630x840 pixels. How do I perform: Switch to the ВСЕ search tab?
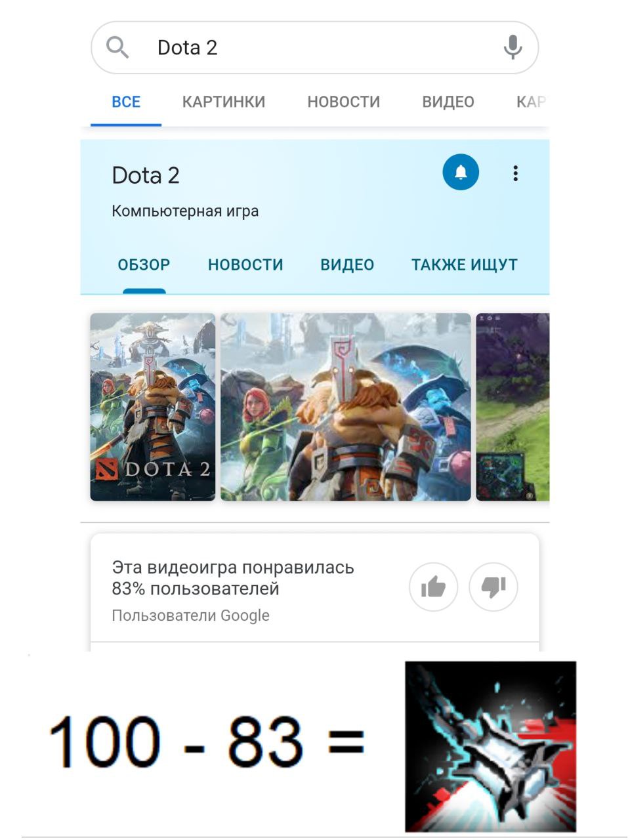click(x=126, y=102)
